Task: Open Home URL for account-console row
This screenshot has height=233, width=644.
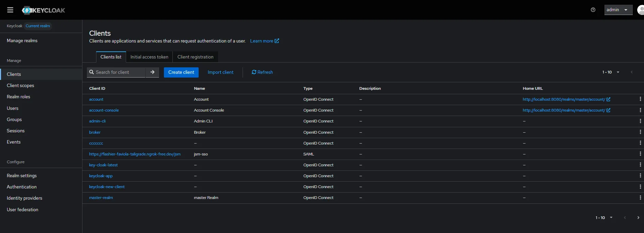Action: tap(566, 110)
